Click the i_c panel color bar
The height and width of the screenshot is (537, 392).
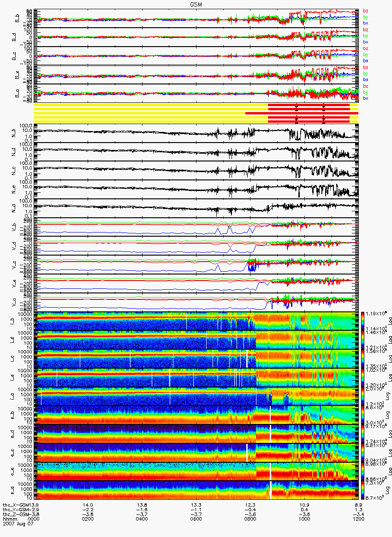(x=363, y=359)
